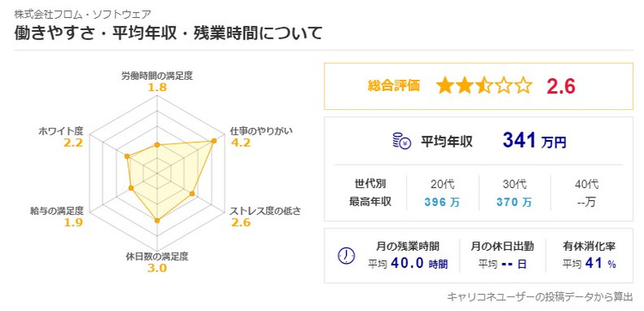Click the coin stack yen icon
The image size is (644, 311).
[402, 142]
